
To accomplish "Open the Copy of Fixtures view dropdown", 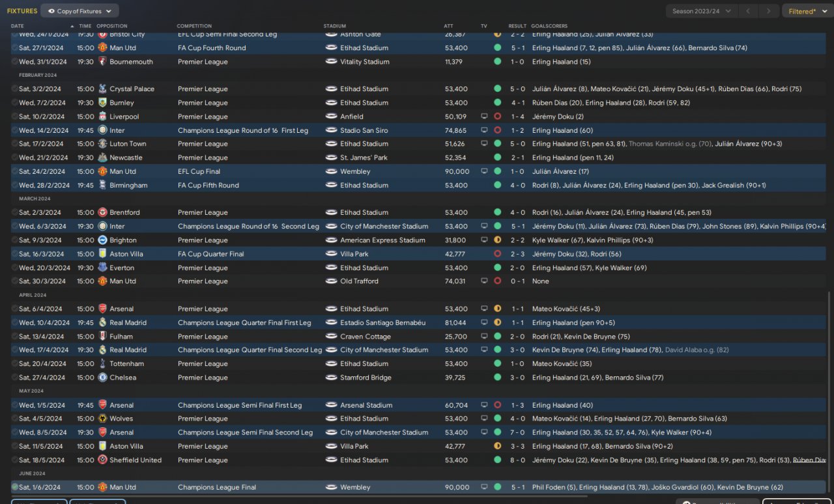I will pyautogui.click(x=79, y=11).
